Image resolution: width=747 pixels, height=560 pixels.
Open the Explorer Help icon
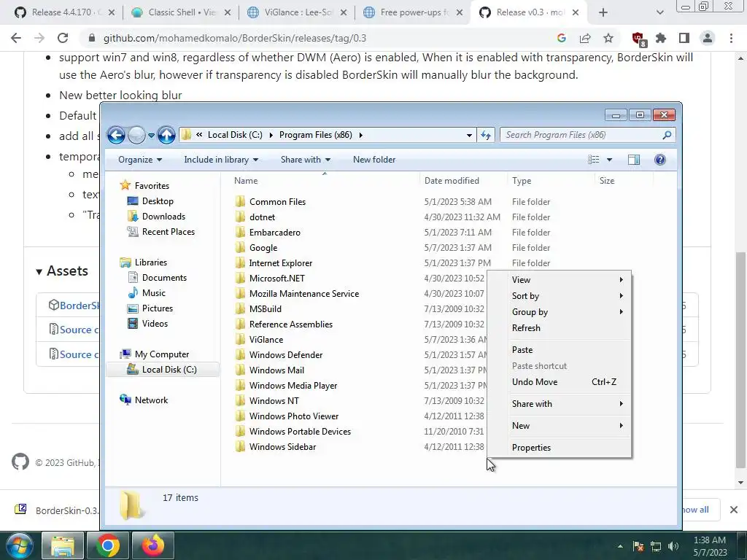(x=659, y=160)
